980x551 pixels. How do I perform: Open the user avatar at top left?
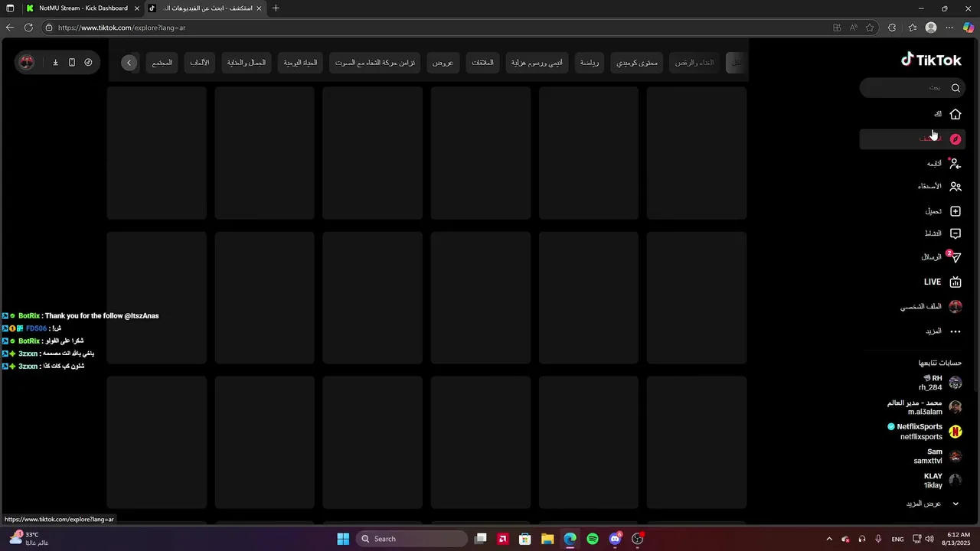27,63
